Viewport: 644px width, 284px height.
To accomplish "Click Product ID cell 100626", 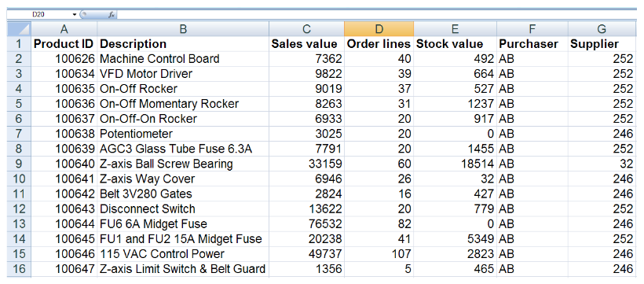I will click(64, 59).
